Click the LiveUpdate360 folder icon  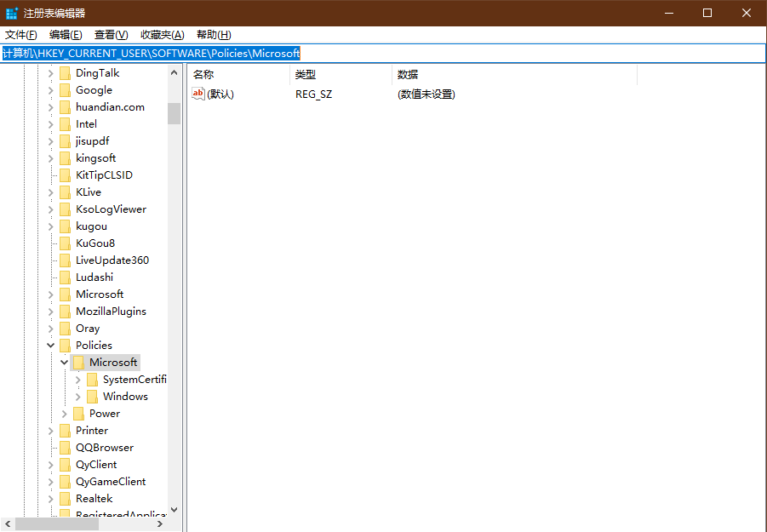[65, 260]
